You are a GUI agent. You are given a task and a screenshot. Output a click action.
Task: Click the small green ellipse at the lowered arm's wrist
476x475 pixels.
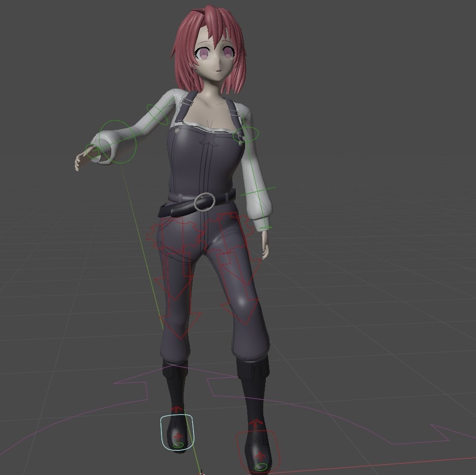[x=265, y=227]
